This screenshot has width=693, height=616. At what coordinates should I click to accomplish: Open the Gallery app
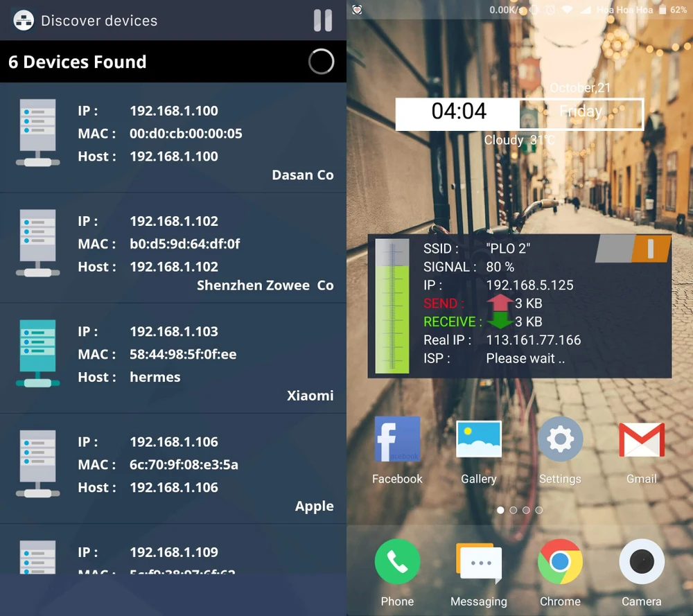click(x=479, y=439)
